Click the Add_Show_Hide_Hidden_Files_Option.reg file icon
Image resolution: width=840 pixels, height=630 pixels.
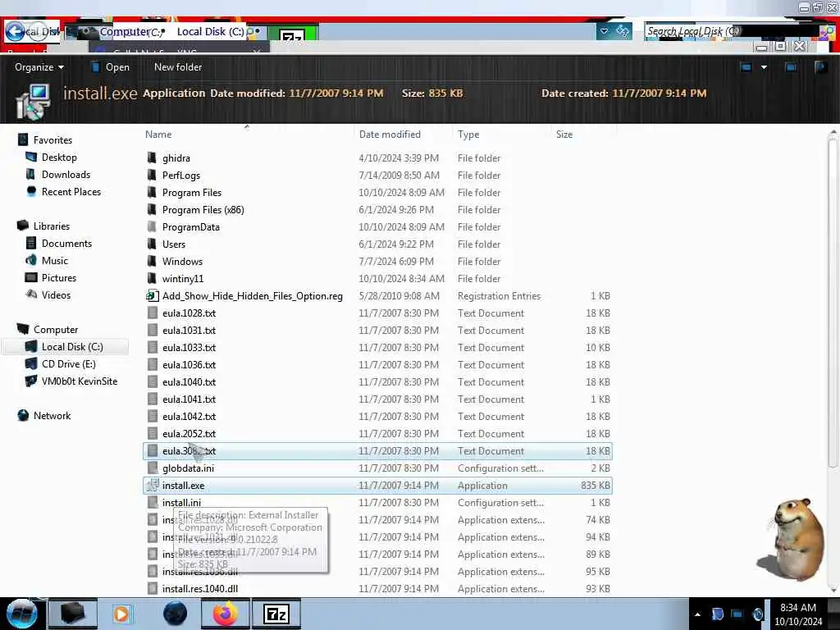pyautogui.click(x=152, y=295)
